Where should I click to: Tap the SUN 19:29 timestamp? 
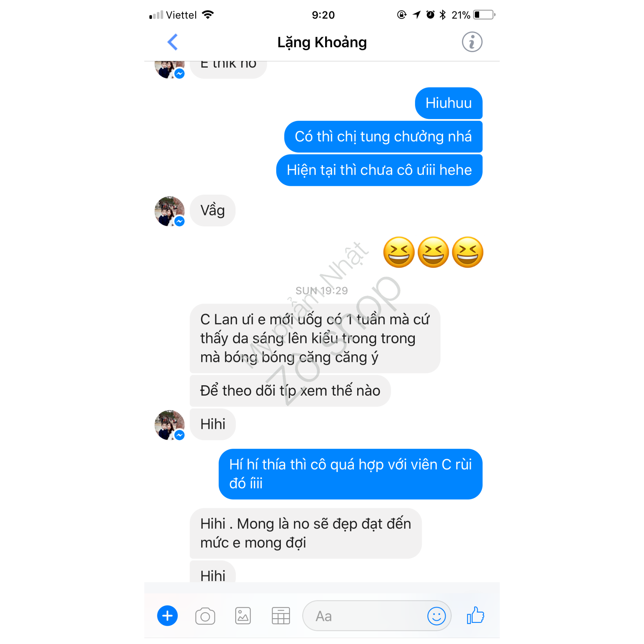point(322,291)
